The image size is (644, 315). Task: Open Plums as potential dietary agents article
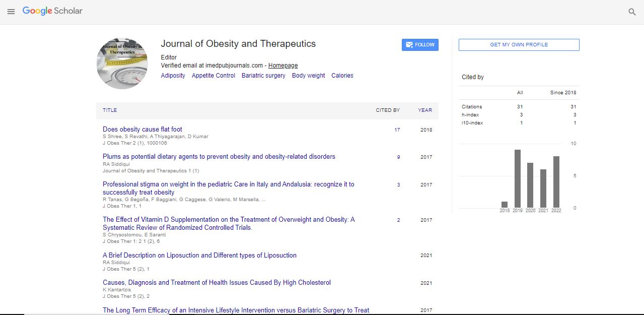219,157
